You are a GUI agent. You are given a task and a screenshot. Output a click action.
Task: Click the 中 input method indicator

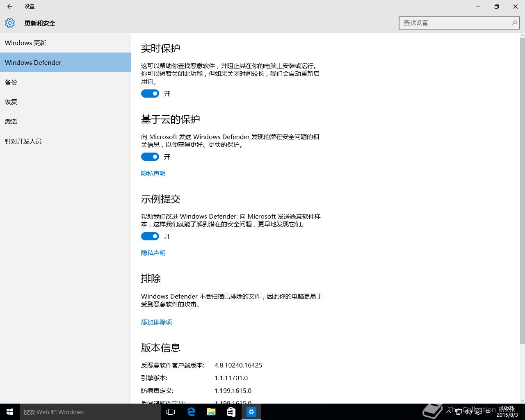488,412
